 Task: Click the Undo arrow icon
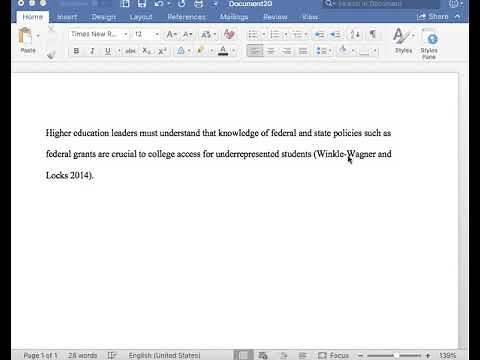pyautogui.click(x=159, y=4)
